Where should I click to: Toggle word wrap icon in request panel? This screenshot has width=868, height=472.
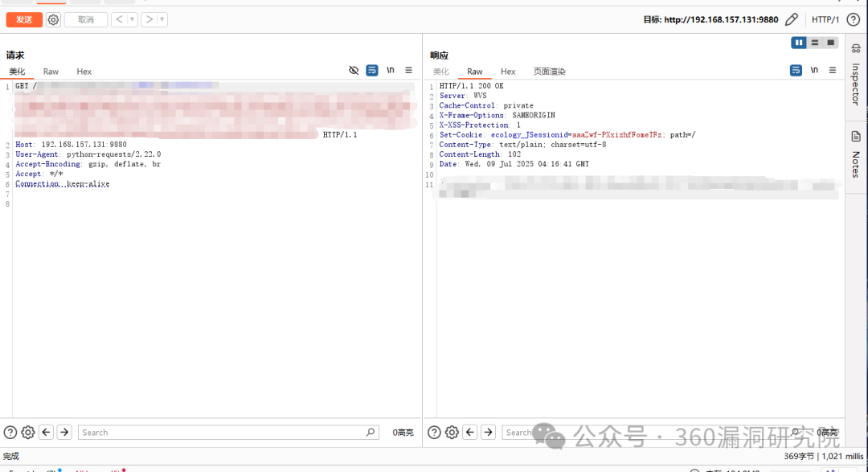tap(372, 71)
